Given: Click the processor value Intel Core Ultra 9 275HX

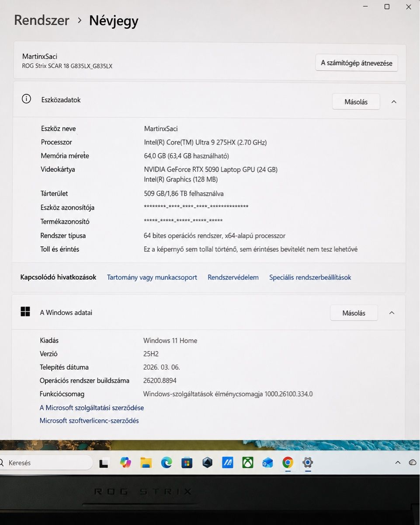Looking at the screenshot, I should (x=205, y=142).
